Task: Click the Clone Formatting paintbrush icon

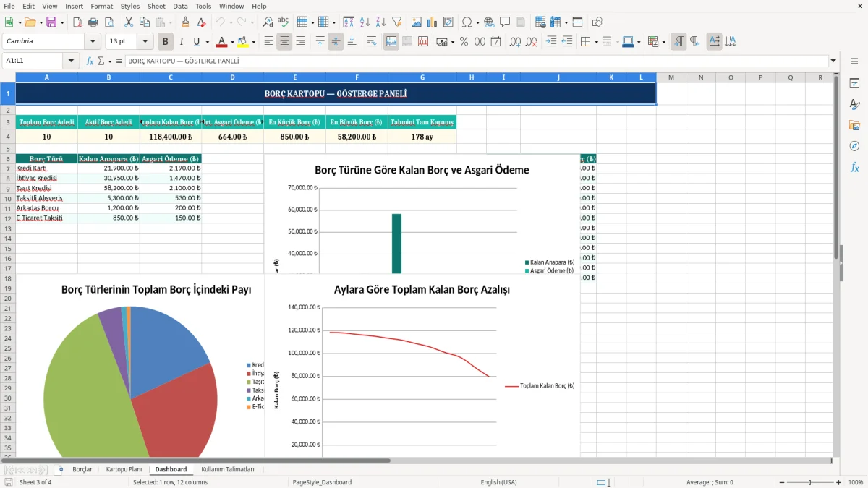Action: (x=185, y=22)
